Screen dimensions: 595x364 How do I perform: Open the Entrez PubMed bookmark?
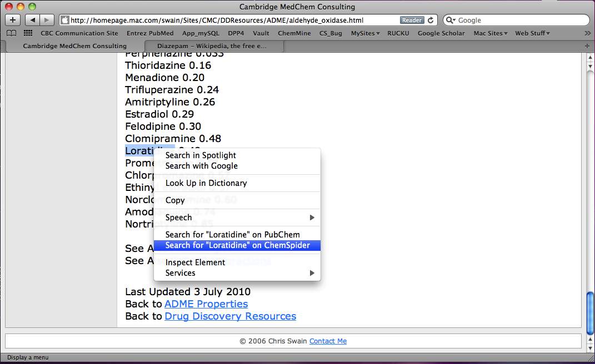tap(150, 33)
